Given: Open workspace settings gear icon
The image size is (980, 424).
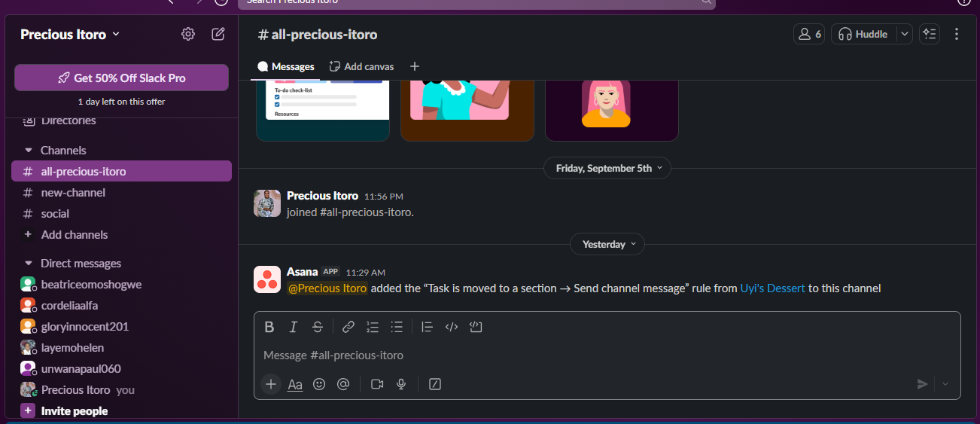Looking at the screenshot, I should coord(188,34).
